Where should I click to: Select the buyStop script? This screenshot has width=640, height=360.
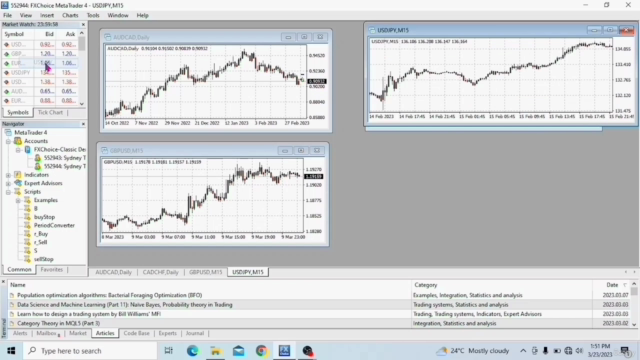(44, 217)
